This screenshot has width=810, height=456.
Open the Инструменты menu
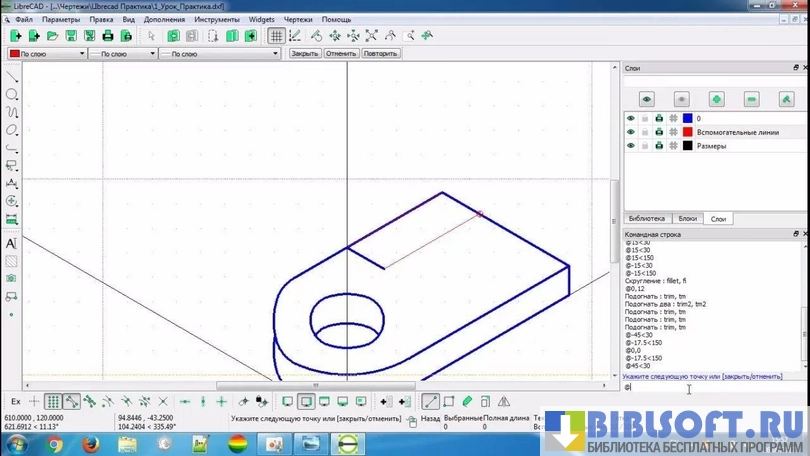click(216, 19)
